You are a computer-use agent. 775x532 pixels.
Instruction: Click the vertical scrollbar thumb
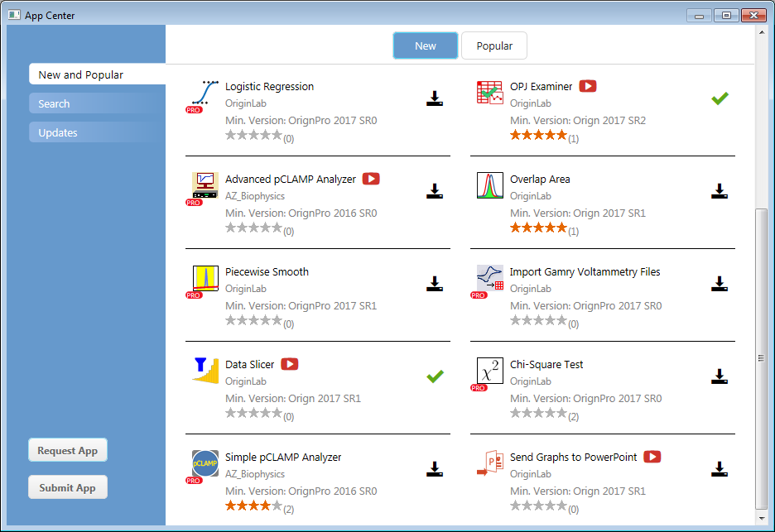pyautogui.click(x=761, y=358)
